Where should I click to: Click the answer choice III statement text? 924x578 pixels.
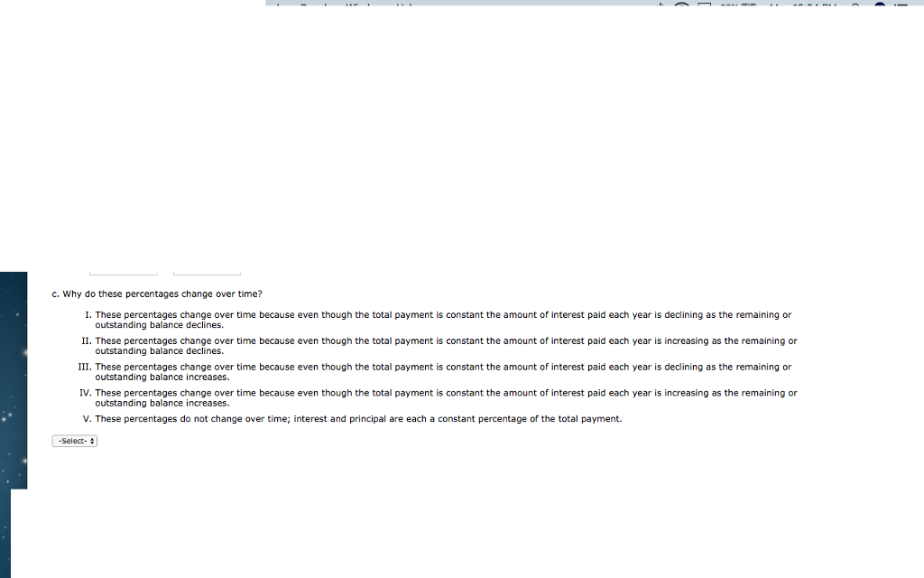click(443, 371)
